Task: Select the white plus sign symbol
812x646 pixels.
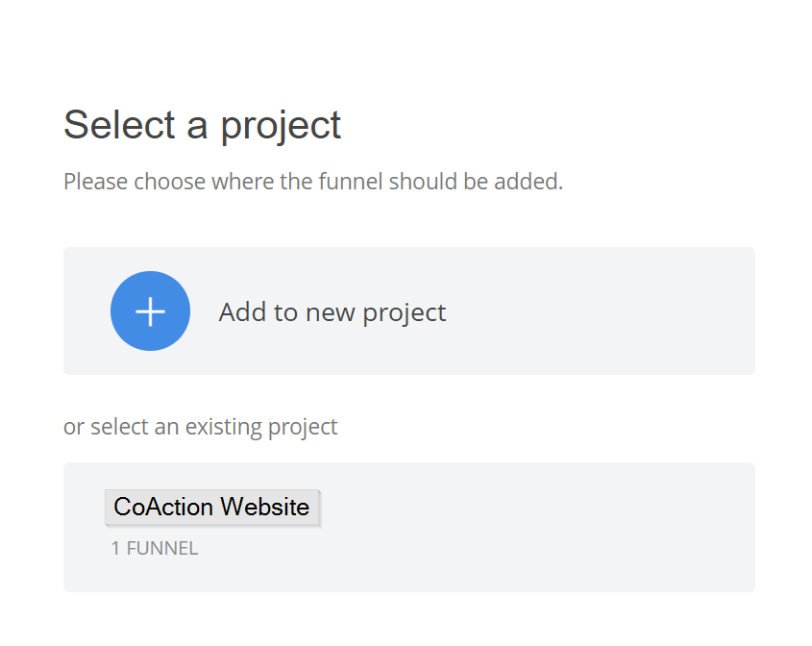Action: (150, 311)
